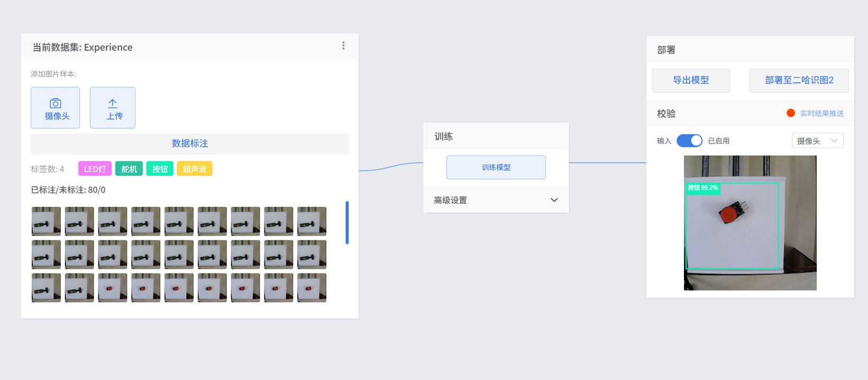Click deploy to HuskyLens 2 (部署至二哈识图2)
This screenshot has width=868, height=380.
(x=799, y=80)
